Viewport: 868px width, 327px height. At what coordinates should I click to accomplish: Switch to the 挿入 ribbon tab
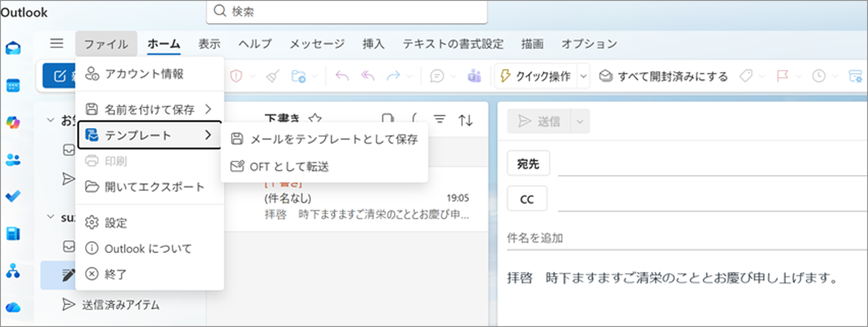point(373,44)
